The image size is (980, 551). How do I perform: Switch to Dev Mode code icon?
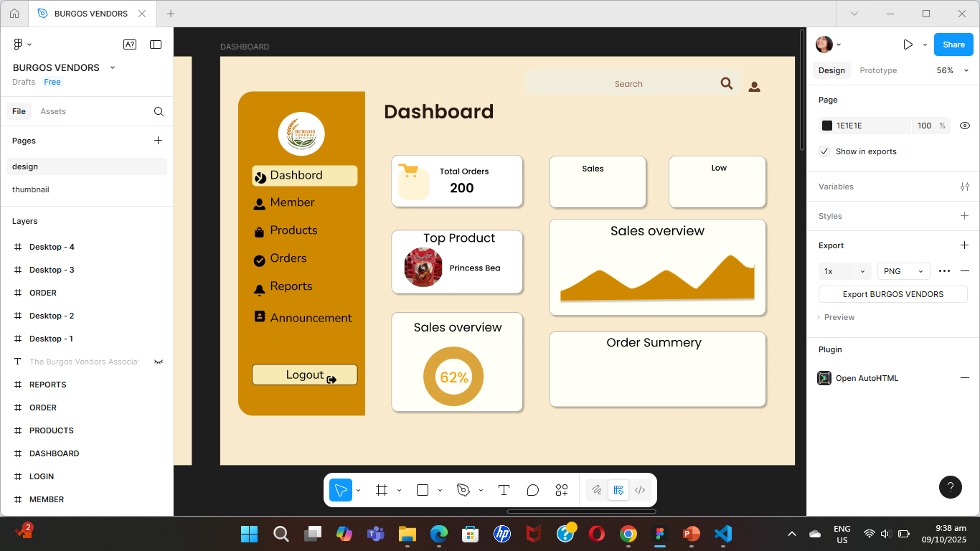[x=640, y=490]
